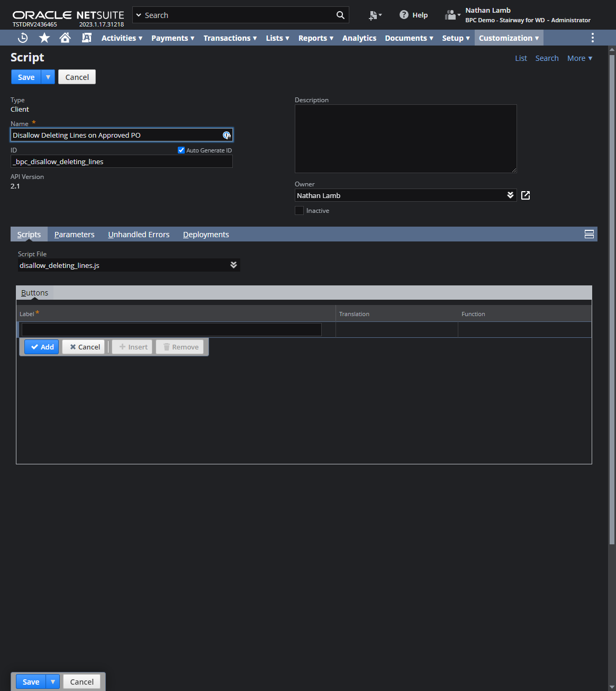This screenshot has height=691, width=616.
Task: Switch to the Unhandled Errors subtab
Action: pyautogui.click(x=139, y=234)
